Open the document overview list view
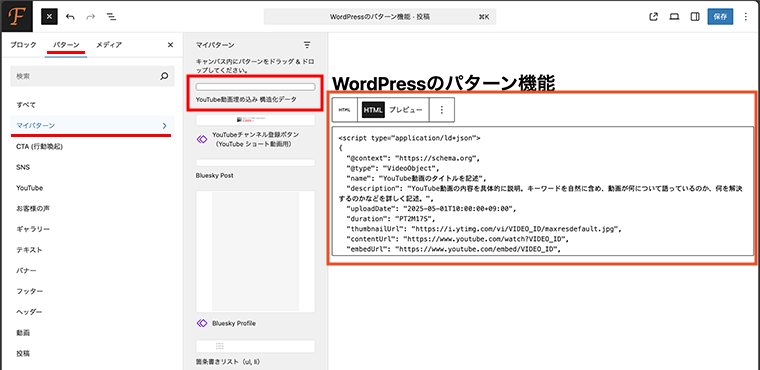Image resolution: width=760 pixels, height=370 pixels. pyautogui.click(x=111, y=16)
